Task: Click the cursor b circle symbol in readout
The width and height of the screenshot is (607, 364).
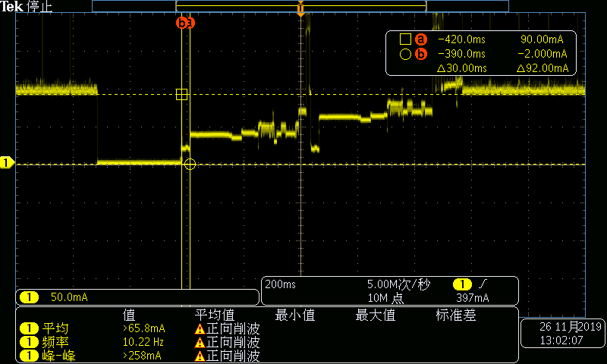Action: pos(405,54)
